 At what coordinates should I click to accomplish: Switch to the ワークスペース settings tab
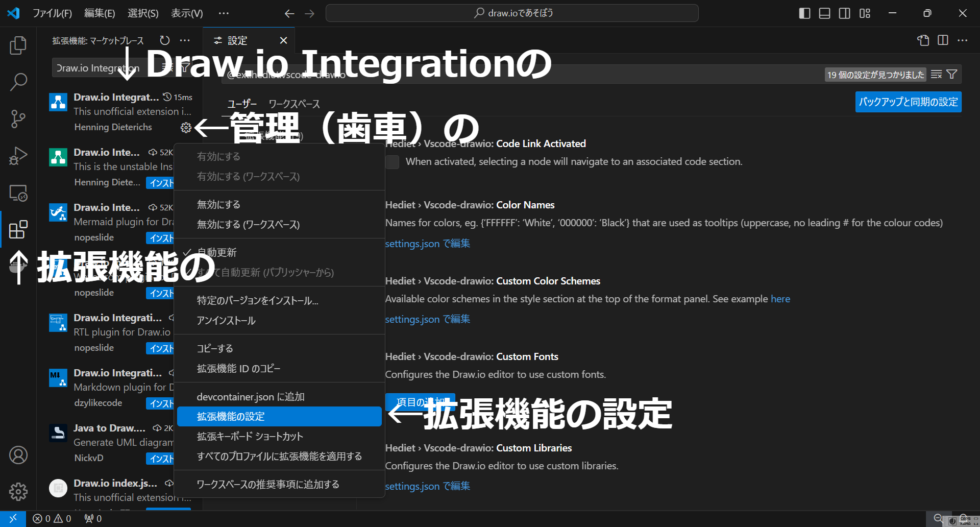tap(294, 104)
